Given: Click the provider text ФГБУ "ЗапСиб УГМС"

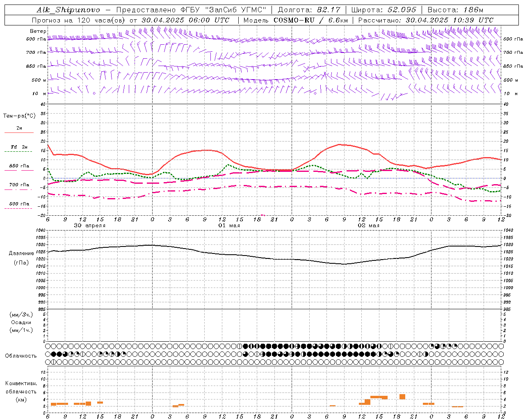Looking at the screenshot, I should pos(224,10).
